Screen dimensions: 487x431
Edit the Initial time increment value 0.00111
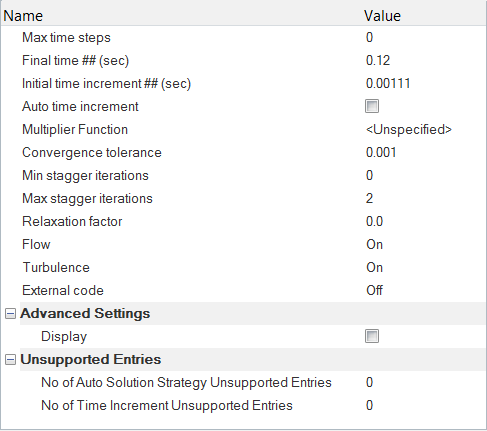(x=424, y=83)
